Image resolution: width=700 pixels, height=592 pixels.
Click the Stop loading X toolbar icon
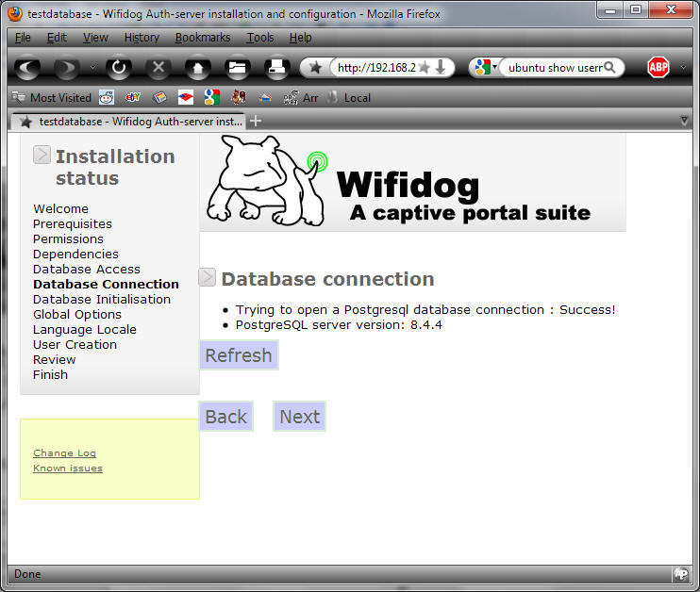(x=158, y=68)
